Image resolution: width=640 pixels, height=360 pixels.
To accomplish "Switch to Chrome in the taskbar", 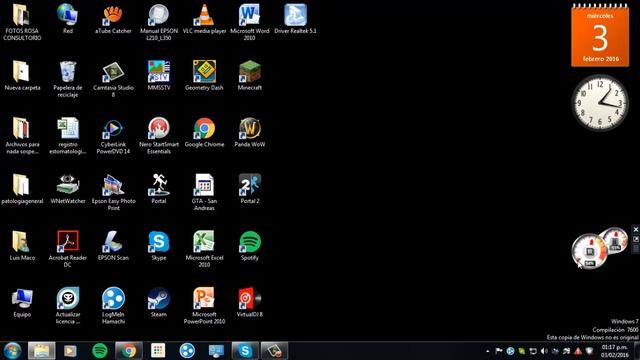I will coord(129,351).
